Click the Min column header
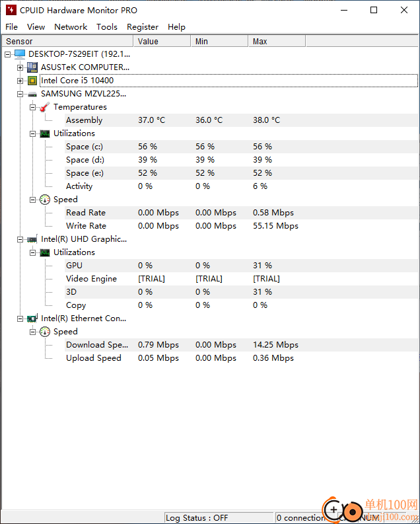Image resolution: width=420 pixels, height=524 pixels. click(220, 42)
